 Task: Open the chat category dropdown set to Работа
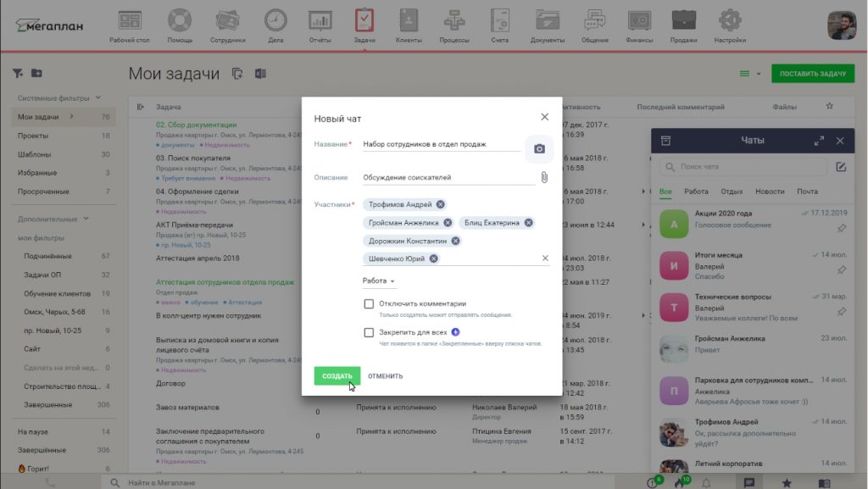(378, 281)
